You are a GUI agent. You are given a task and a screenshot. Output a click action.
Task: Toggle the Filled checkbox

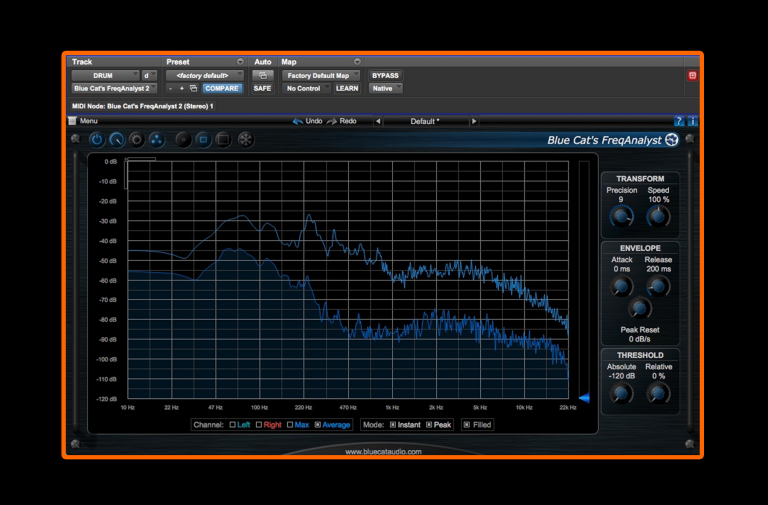[x=467, y=425]
